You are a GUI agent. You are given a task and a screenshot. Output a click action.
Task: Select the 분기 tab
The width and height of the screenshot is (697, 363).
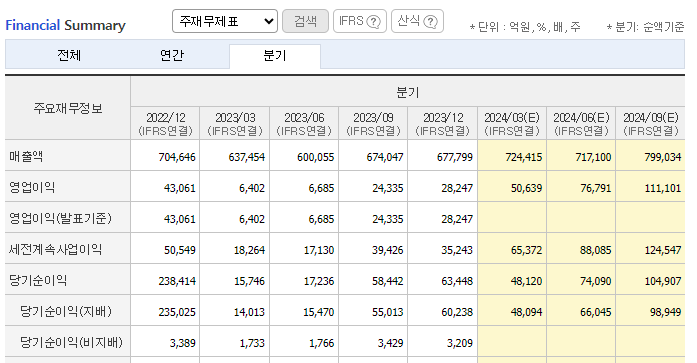tap(275, 56)
